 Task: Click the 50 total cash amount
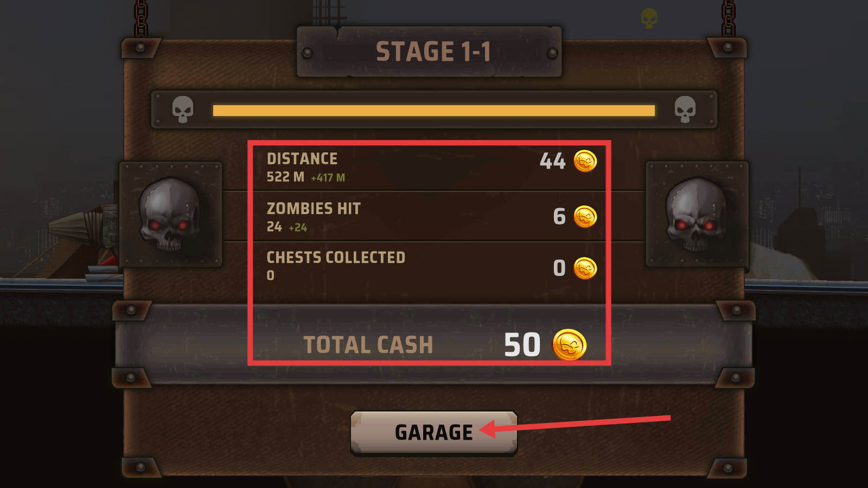(522, 345)
